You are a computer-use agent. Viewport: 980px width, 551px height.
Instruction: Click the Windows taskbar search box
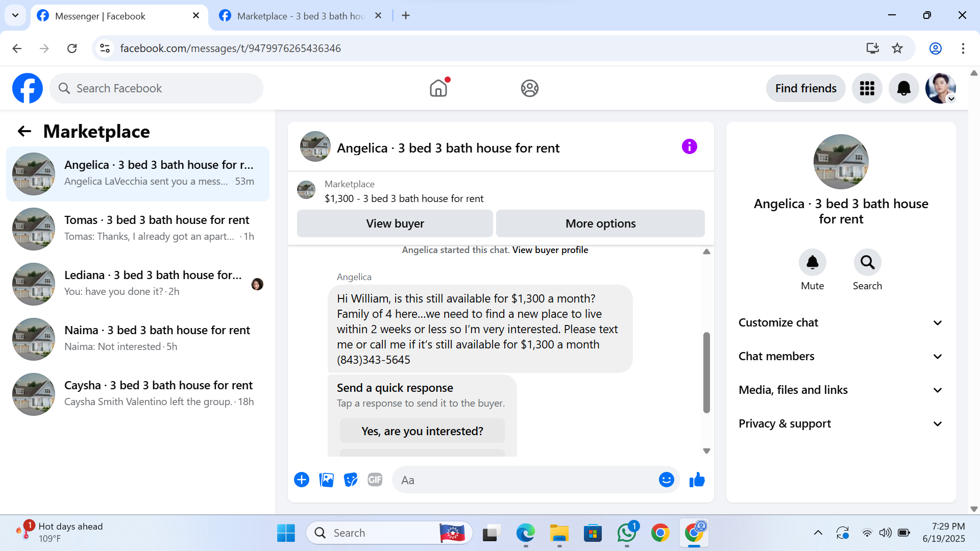pyautogui.click(x=389, y=533)
